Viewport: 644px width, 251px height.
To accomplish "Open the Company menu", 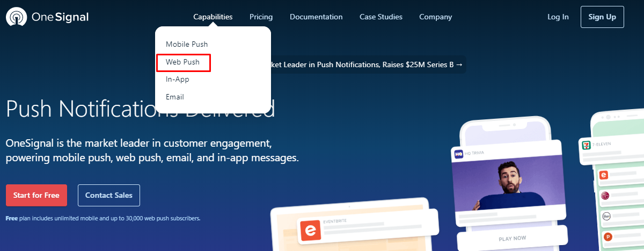I will tap(436, 17).
